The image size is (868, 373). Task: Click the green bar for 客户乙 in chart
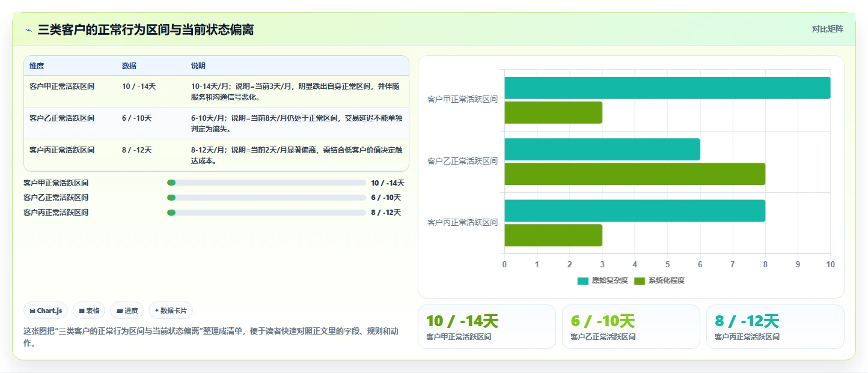tap(635, 174)
